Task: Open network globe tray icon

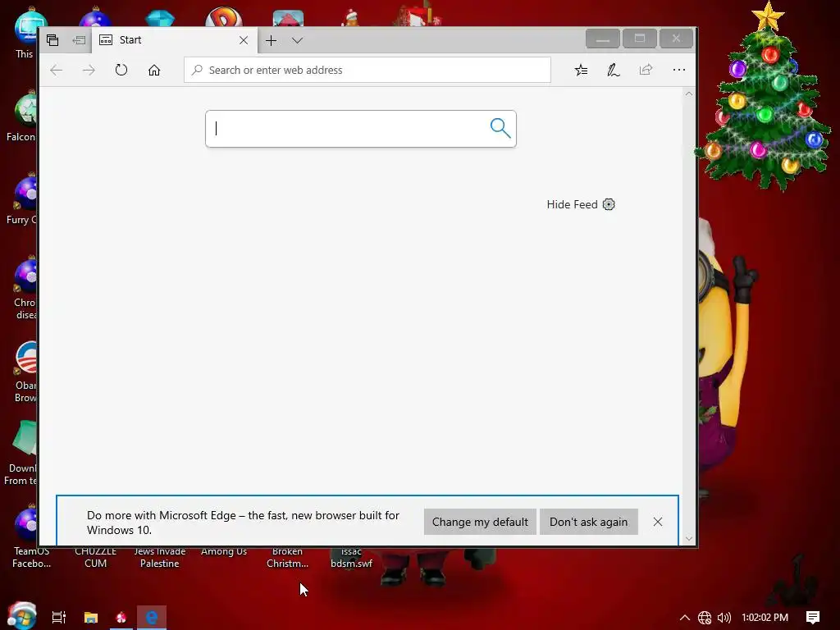Action: (x=705, y=618)
